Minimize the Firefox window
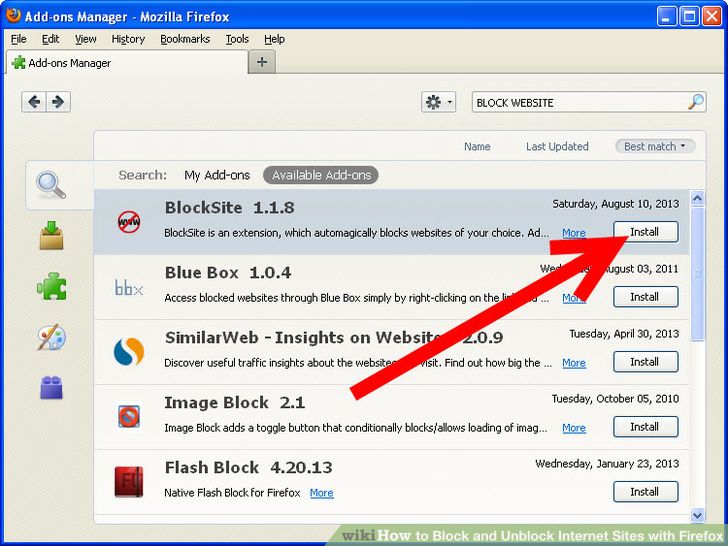The image size is (728, 546). pos(667,16)
